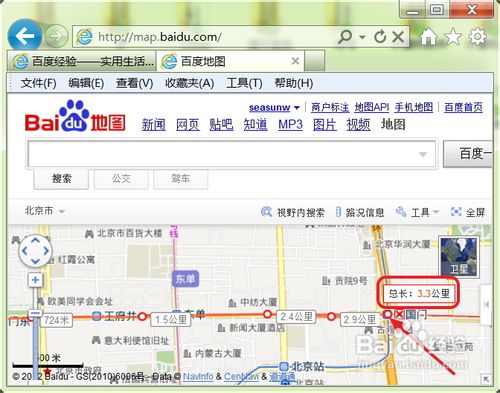Screen dimensions: 500x393
Task: Click the CenNavi data link
Action: (241, 377)
